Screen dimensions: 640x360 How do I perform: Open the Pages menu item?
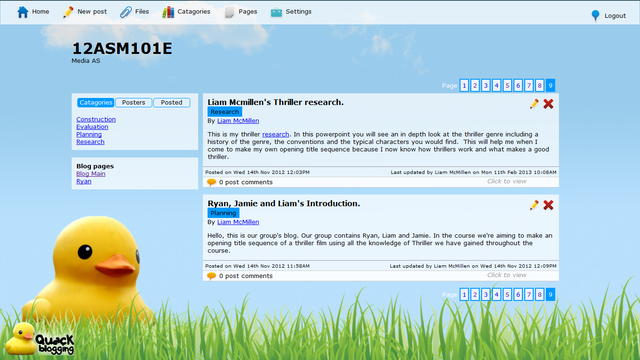248,11
